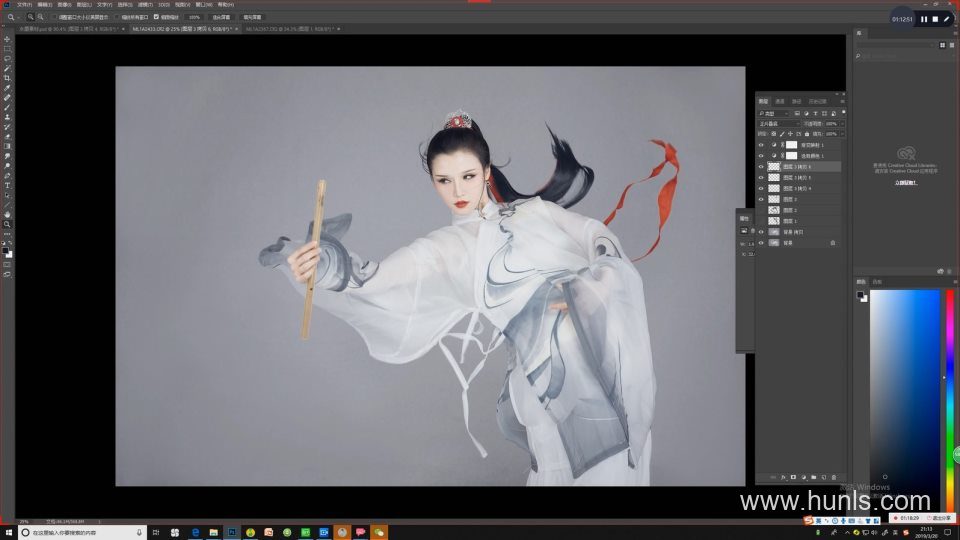Open the 图像(I) menu

point(64,4)
